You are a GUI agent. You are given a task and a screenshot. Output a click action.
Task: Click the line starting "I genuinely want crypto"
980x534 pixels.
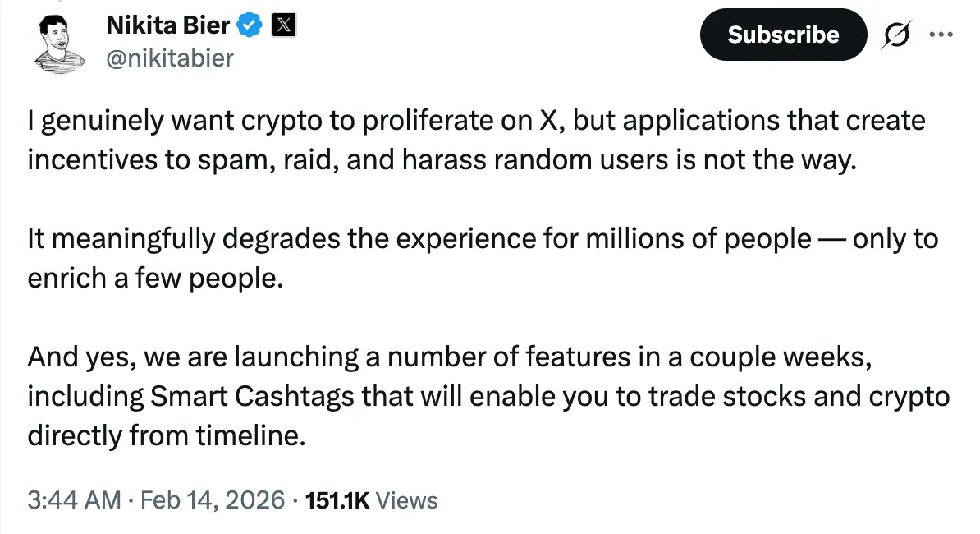tap(476, 122)
